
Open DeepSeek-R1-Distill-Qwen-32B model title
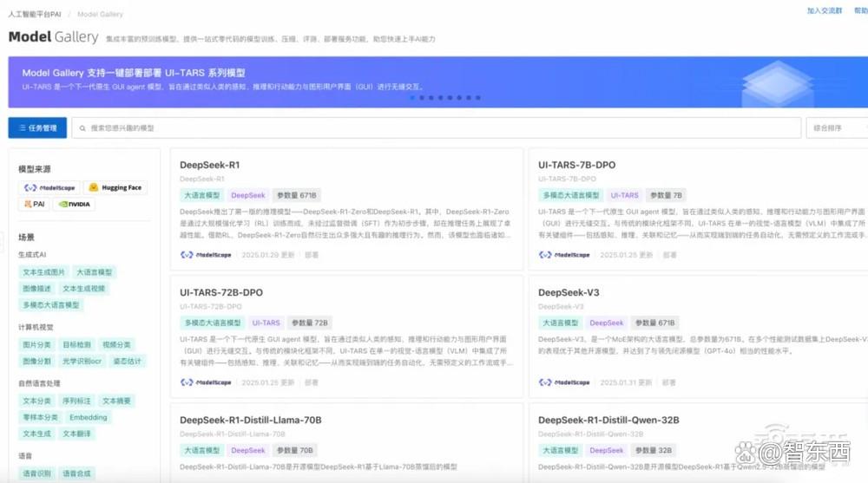click(x=608, y=421)
